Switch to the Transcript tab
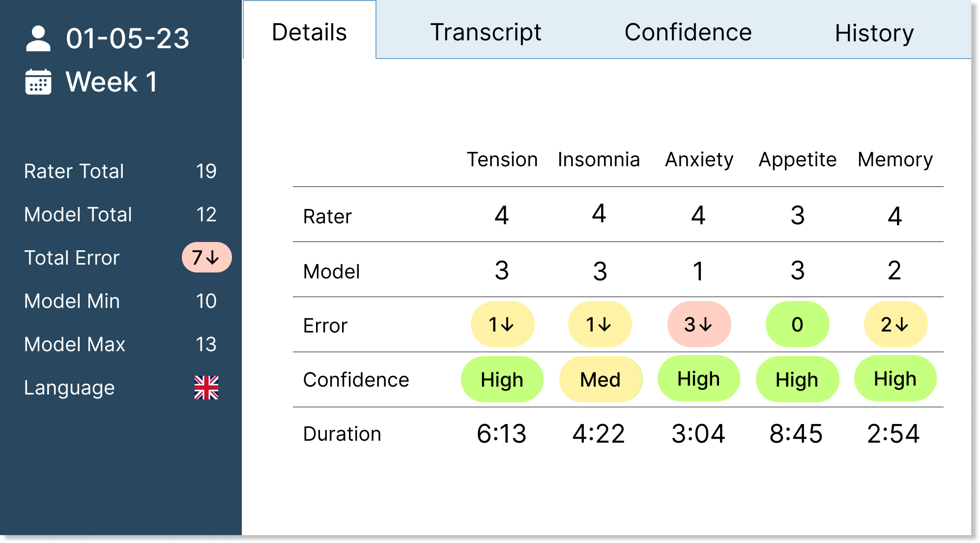 [x=486, y=32]
